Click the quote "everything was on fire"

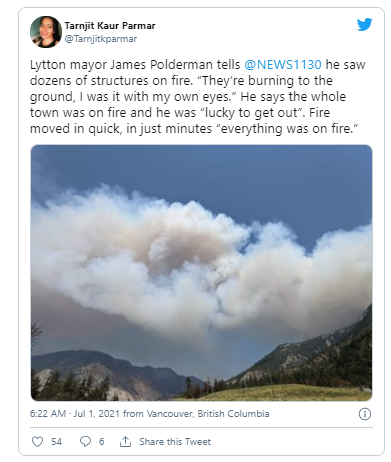(287, 129)
